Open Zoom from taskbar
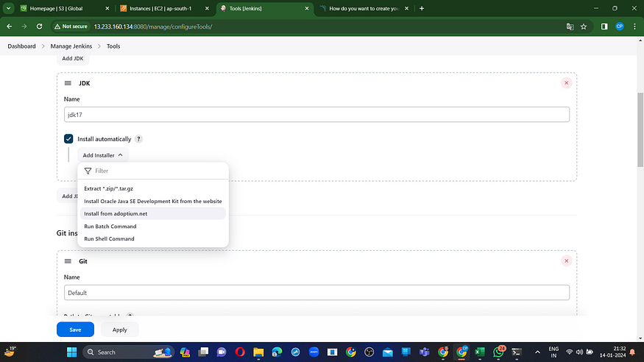 click(314, 352)
